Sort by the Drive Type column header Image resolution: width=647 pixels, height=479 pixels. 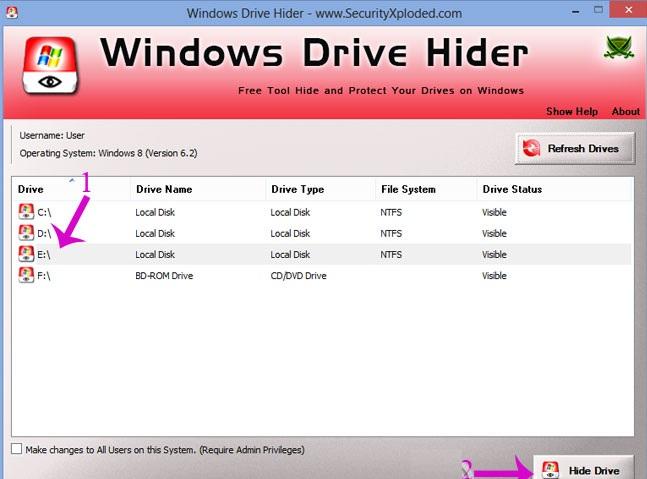[321, 189]
